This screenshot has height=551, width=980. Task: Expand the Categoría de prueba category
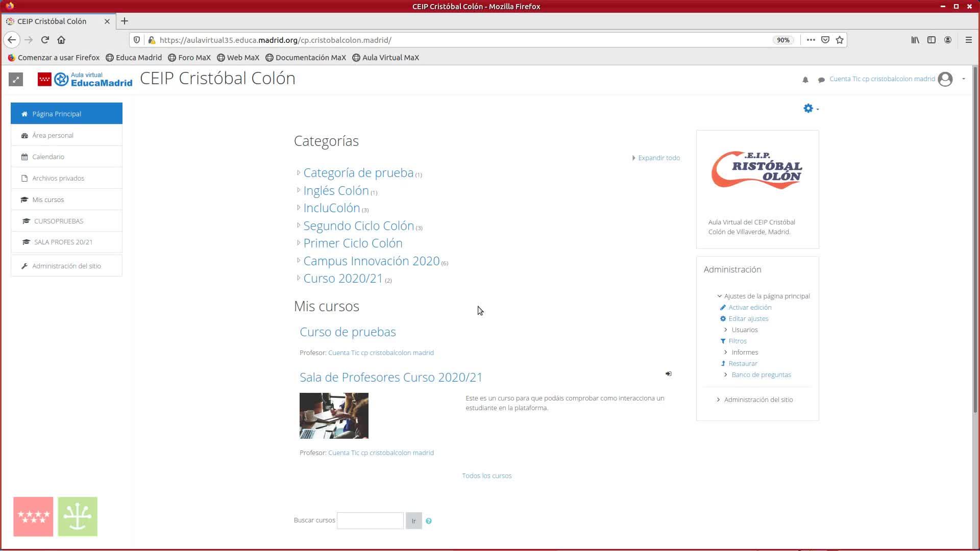pos(299,173)
